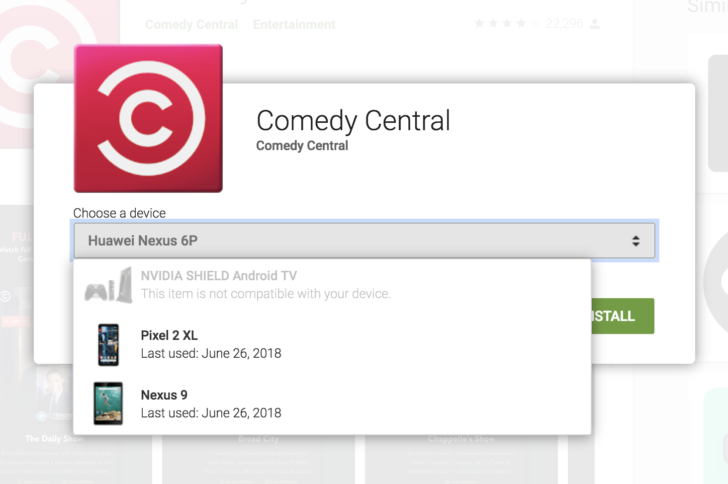This screenshot has width=728, height=484.
Task: Open the Entertainment category link in background
Action: pyautogui.click(x=294, y=24)
